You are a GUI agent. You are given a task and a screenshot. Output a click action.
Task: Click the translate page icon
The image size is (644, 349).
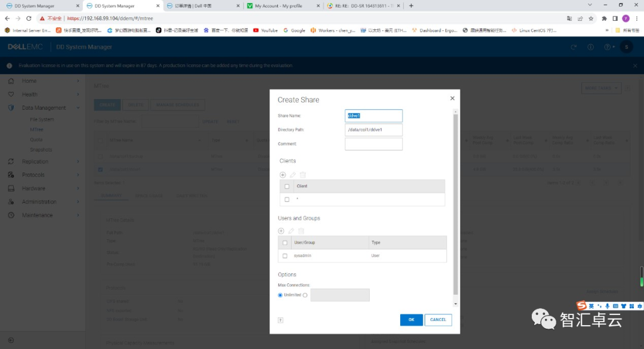[x=569, y=18]
